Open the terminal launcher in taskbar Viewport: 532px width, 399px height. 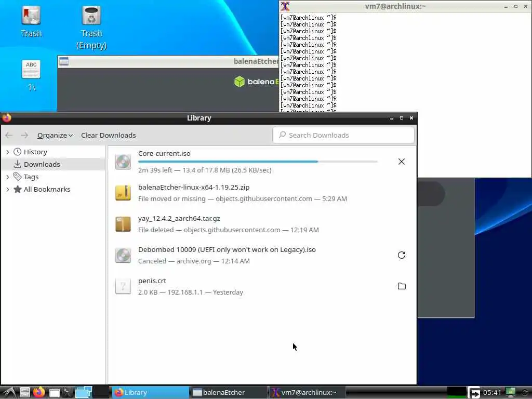click(x=67, y=393)
